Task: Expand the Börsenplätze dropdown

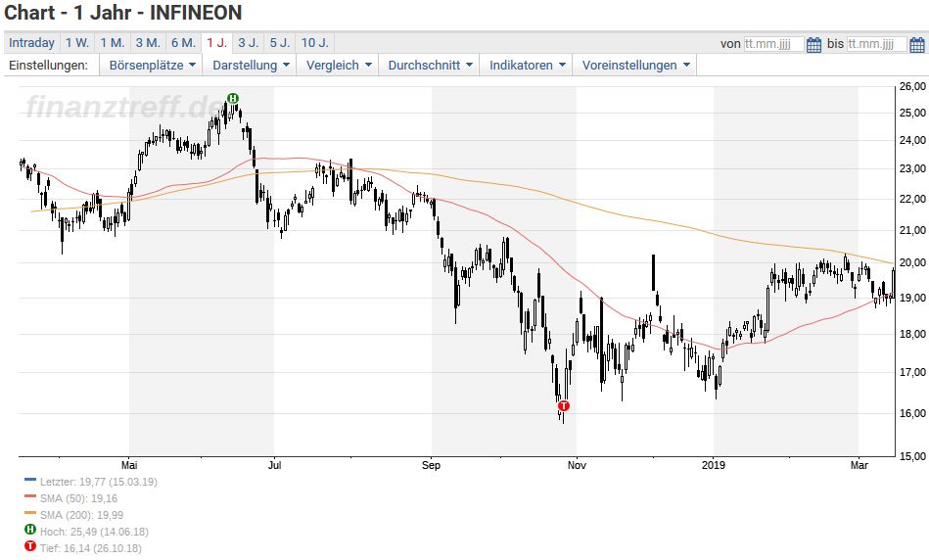Action: 151,66
